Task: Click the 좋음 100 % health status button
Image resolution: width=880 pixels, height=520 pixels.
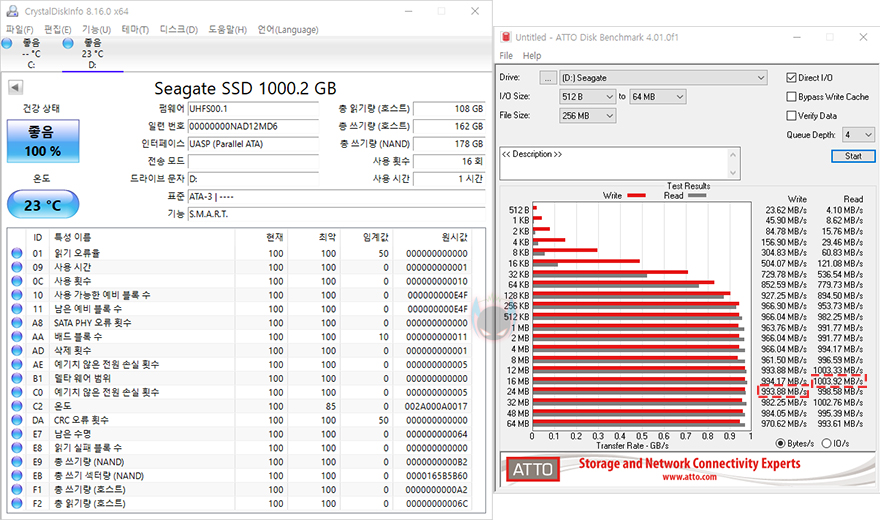Action: click(43, 141)
